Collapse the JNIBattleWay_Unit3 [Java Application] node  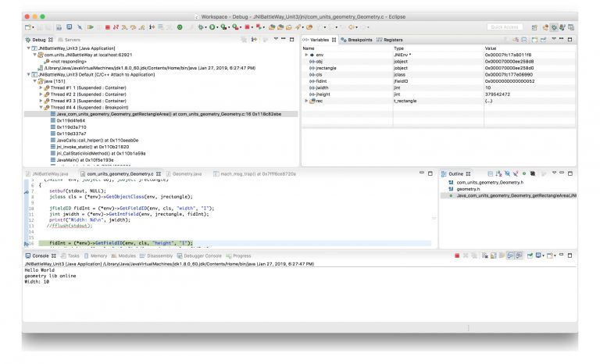tap(28, 48)
